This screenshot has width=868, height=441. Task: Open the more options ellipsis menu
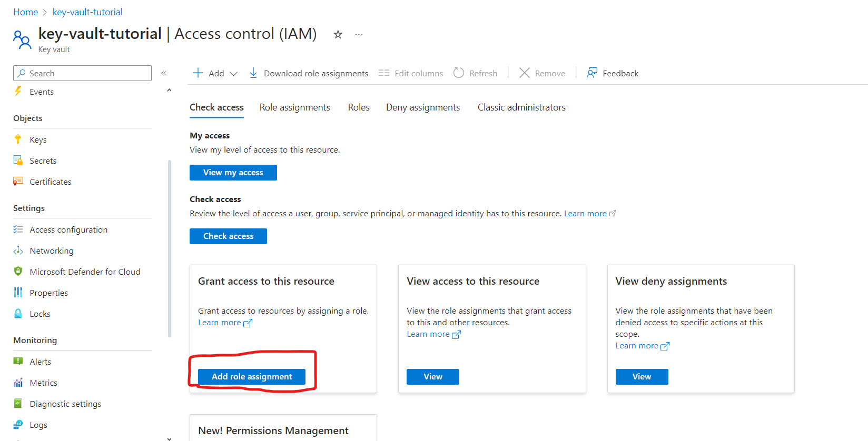(x=359, y=35)
